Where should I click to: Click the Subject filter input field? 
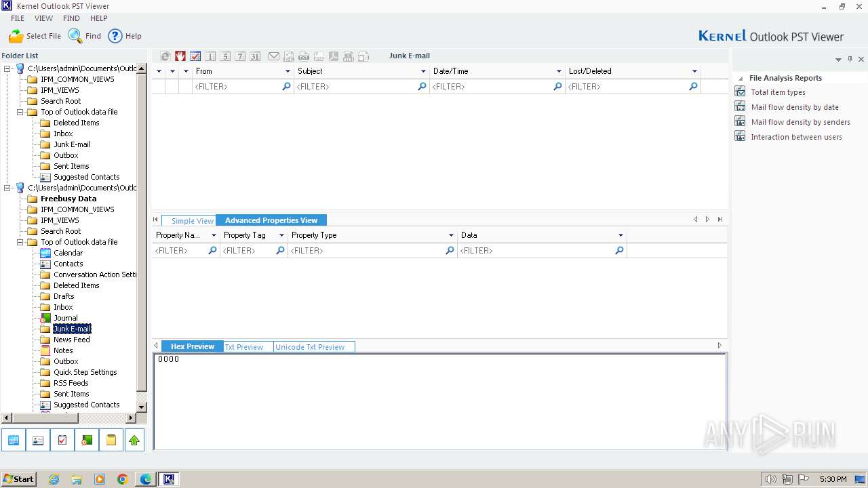(x=361, y=87)
